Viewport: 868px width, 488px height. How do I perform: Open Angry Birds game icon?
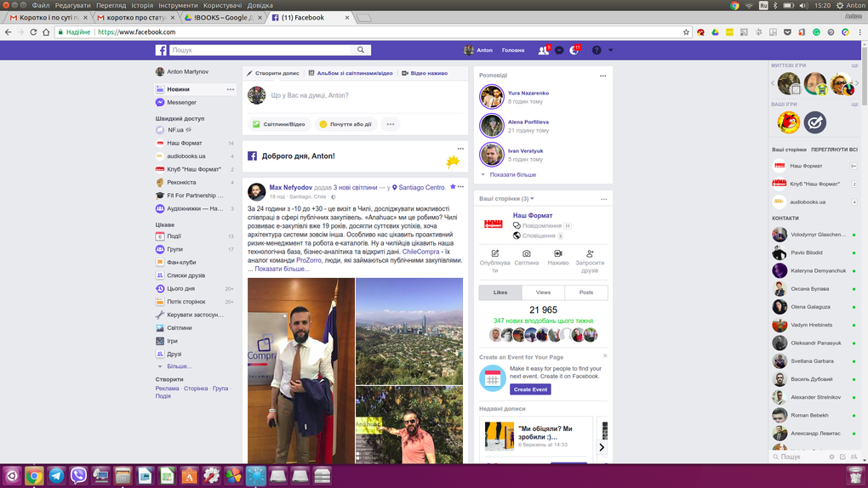pos(788,122)
